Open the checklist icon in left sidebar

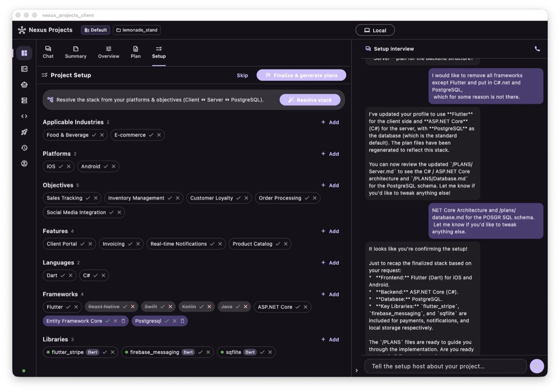point(24,69)
